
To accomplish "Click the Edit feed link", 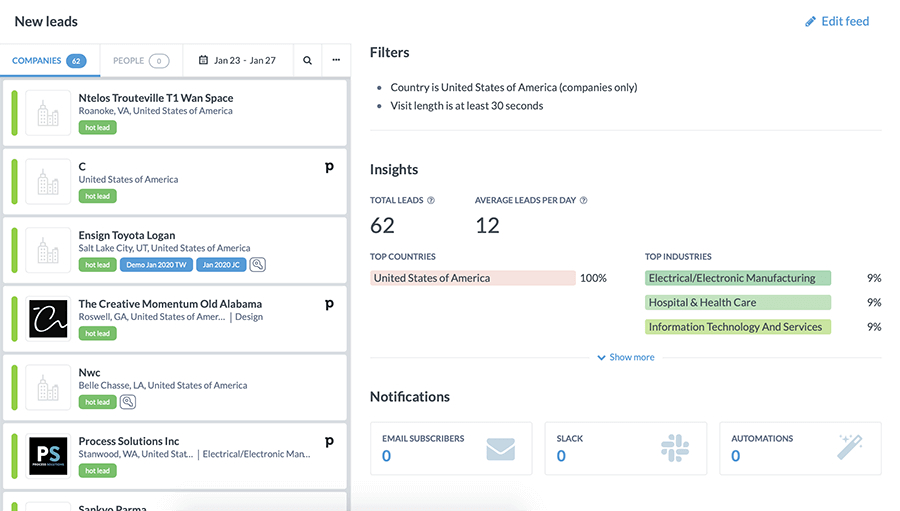I will click(837, 21).
